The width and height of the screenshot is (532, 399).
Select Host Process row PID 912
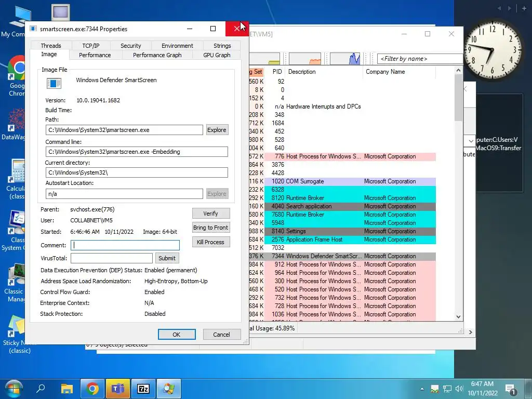coord(342,264)
